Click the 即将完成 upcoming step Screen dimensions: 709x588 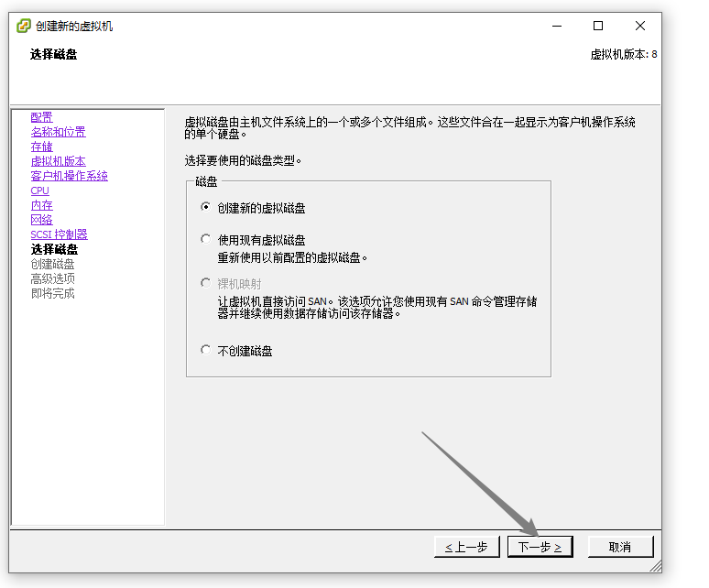pos(52,294)
